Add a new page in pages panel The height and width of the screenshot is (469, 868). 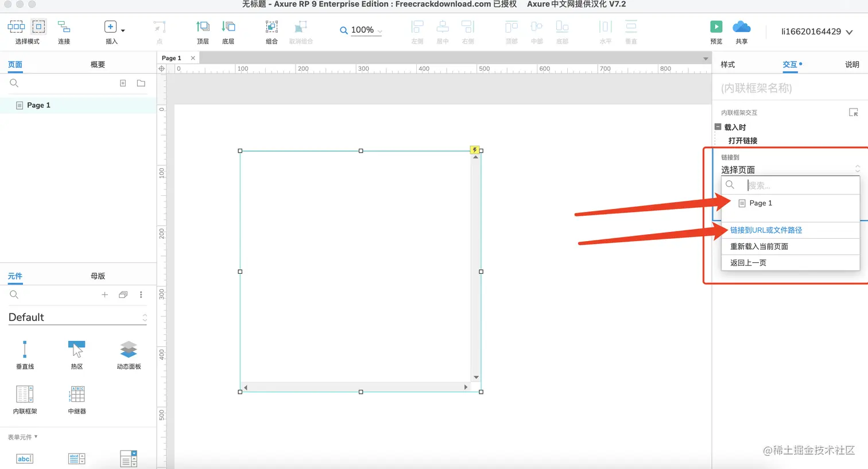[x=123, y=83]
